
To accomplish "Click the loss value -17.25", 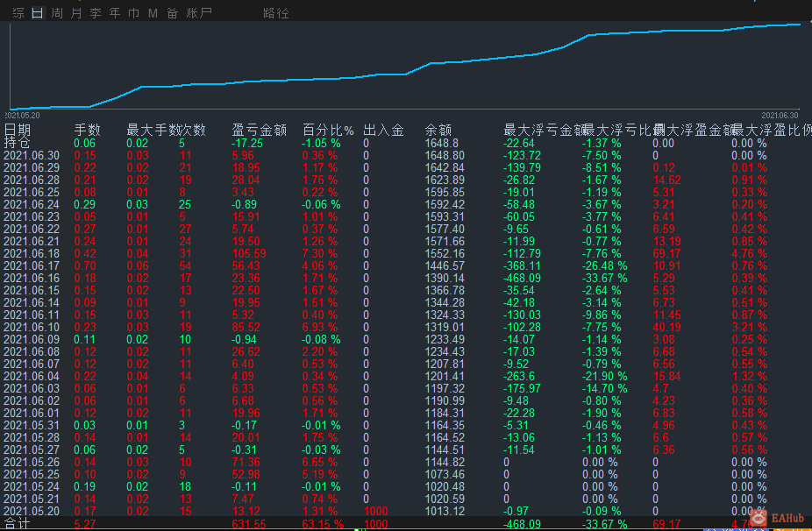I will (x=247, y=143).
